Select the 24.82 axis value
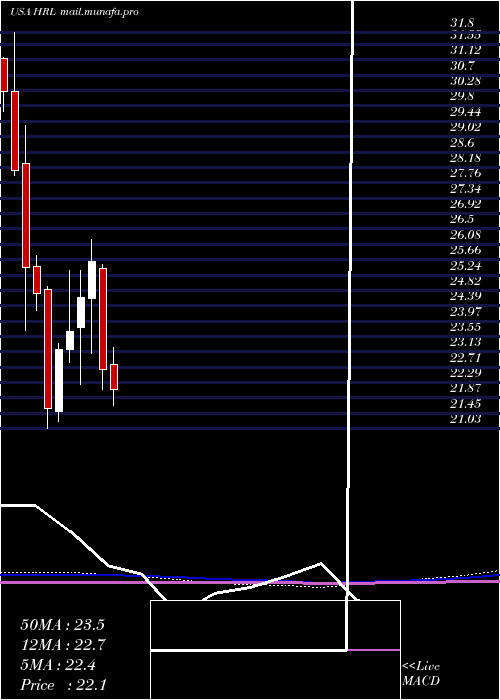Screen dimensions: 500x700 (x=466, y=281)
